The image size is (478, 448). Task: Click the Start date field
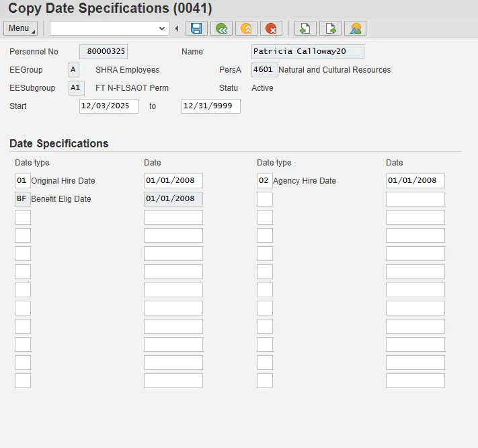click(108, 106)
